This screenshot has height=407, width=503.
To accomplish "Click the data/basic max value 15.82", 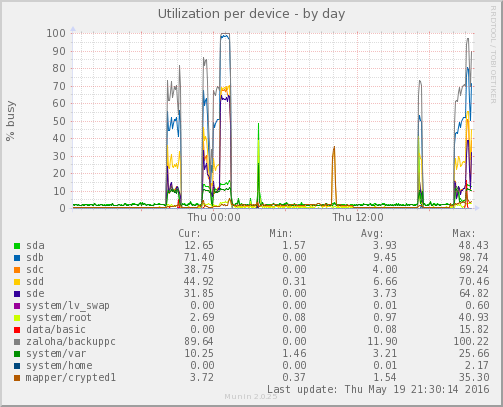I will coord(474,330).
